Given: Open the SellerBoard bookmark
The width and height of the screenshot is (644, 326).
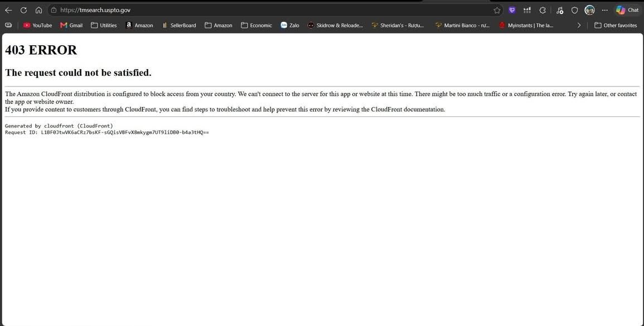Looking at the screenshot, I should click(x=178, y=26).
